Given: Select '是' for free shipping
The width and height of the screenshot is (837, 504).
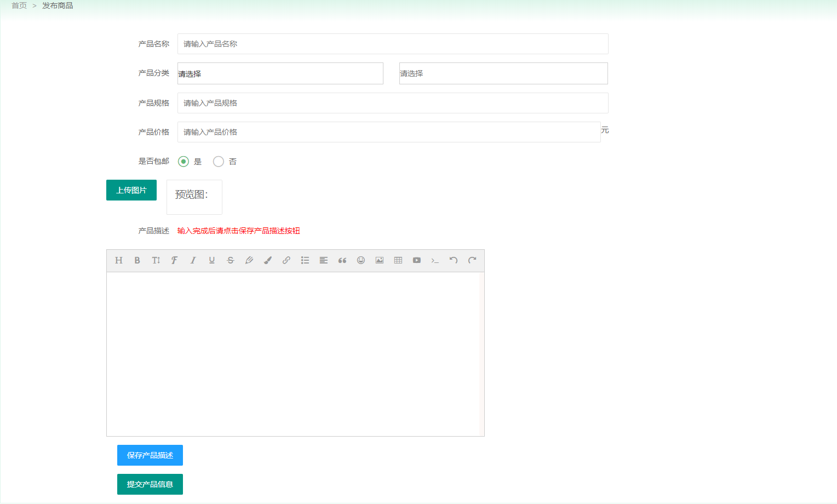Looking at the screenshot, I should [x=184, y=162].
